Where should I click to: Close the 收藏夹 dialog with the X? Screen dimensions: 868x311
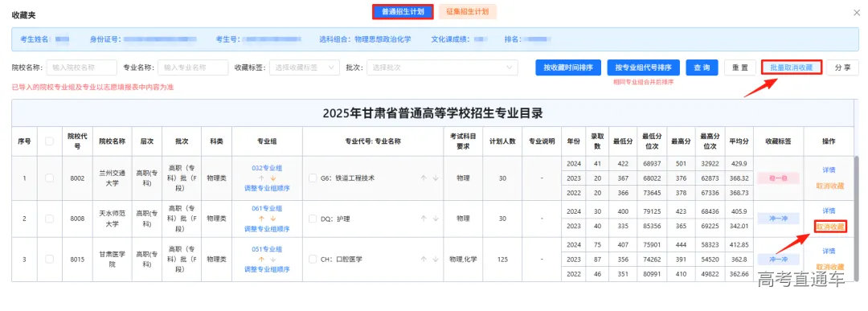[857, 13]
